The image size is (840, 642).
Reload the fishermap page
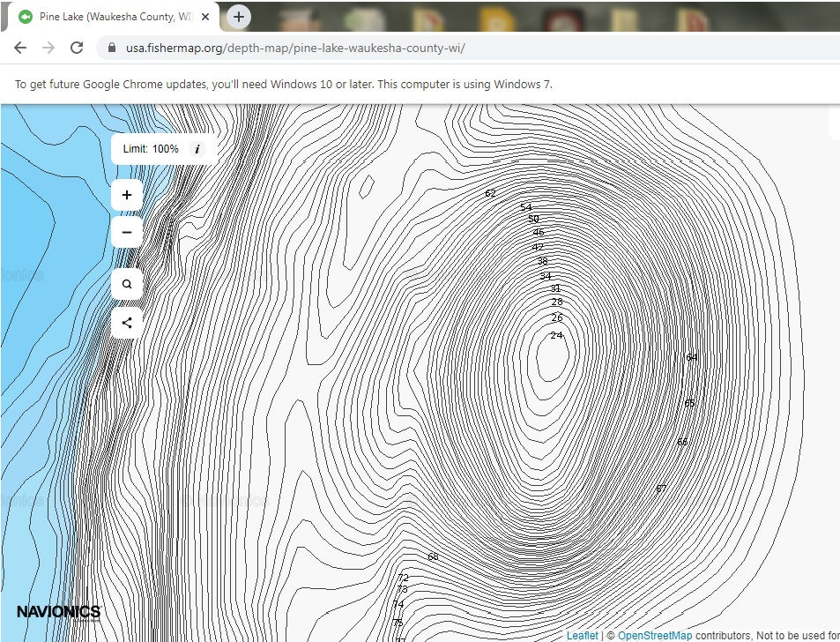(x=77, y=48)
